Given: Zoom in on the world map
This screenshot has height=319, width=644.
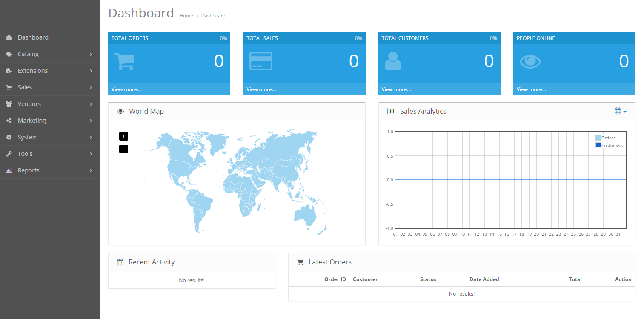Looking at the screenshot, I should (x=123, y=136).
